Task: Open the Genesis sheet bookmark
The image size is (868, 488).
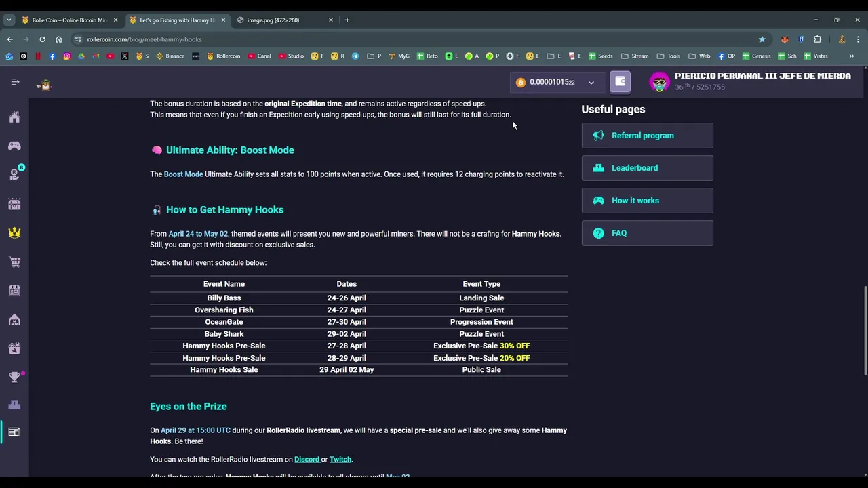Action: click(x=756, y=56)
